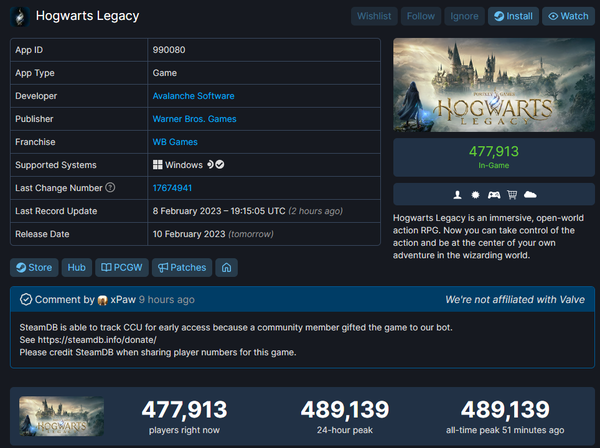Open the Avalanche Software developer link
Image resolution: width=600 pixels, height=448 pixels.
tap(193, 96)
